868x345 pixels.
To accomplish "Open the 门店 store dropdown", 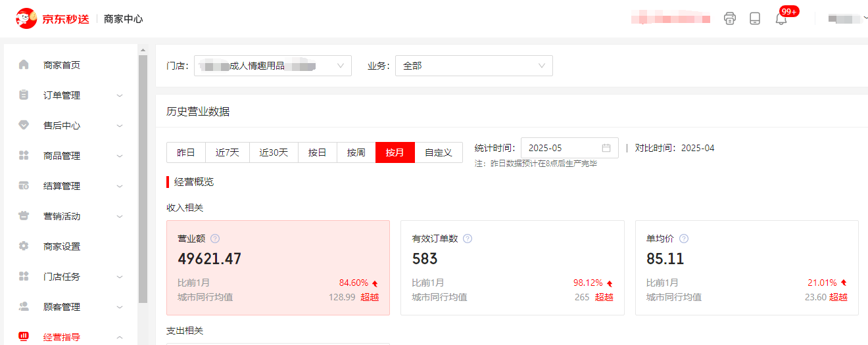I will pyautogui.click(x=272, y=66).
